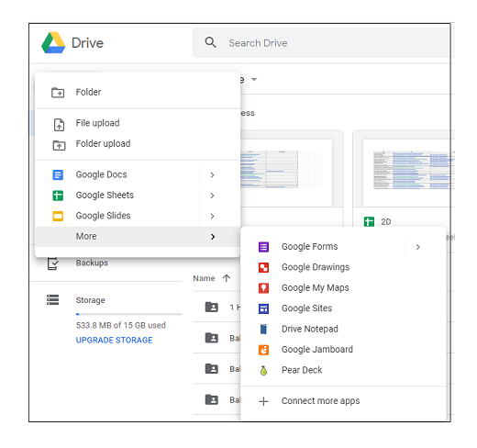Click the UPGRADE STORAGE link
Viewport: 477px width, 448px height.
coord(114,340)
